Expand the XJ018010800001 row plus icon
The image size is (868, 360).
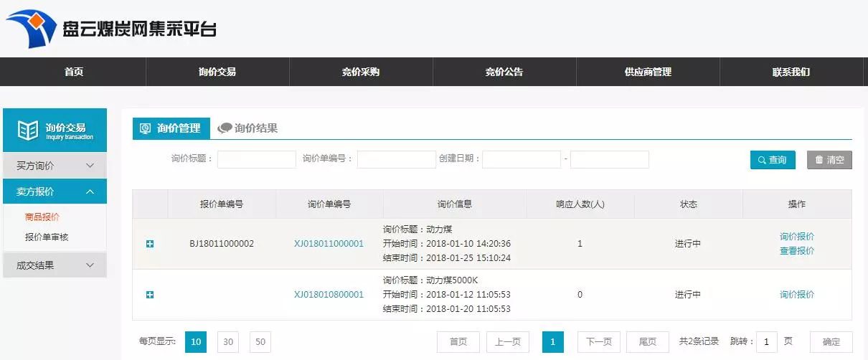point(150,295)
